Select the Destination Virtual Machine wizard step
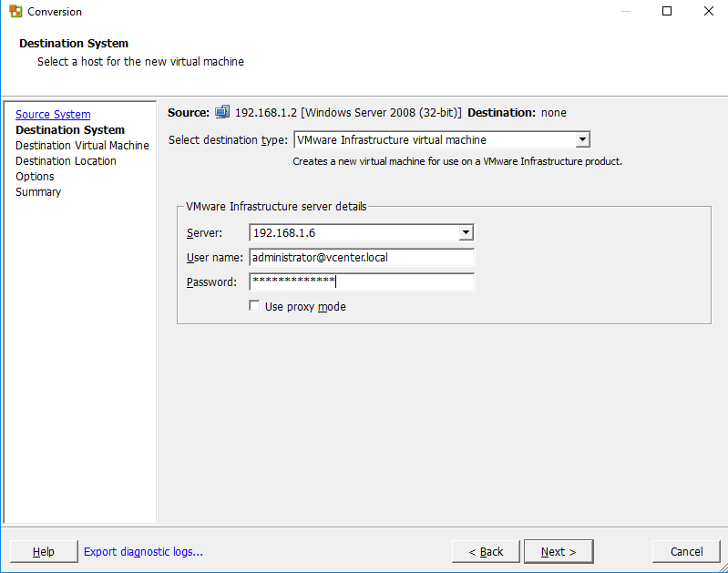 (82, 146)
